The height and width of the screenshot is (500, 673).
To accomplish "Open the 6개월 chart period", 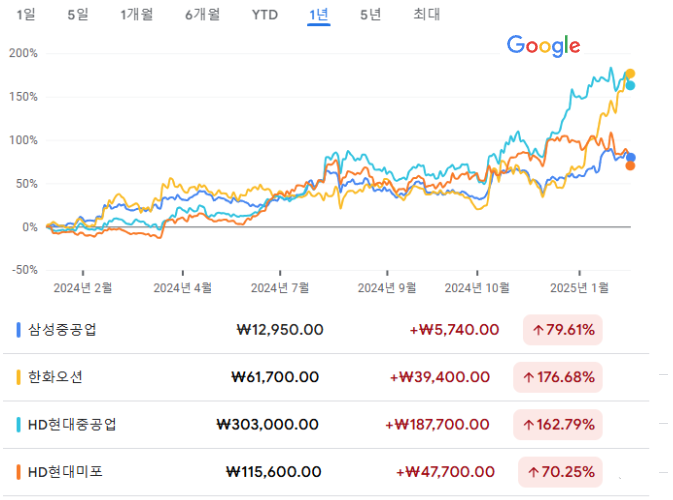I will pyautogui.click(x=203, y=14).
